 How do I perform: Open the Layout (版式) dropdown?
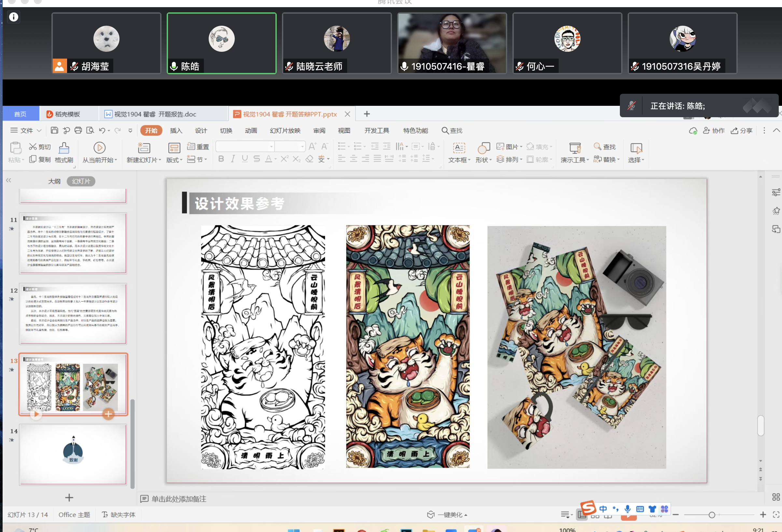(174, 160)
